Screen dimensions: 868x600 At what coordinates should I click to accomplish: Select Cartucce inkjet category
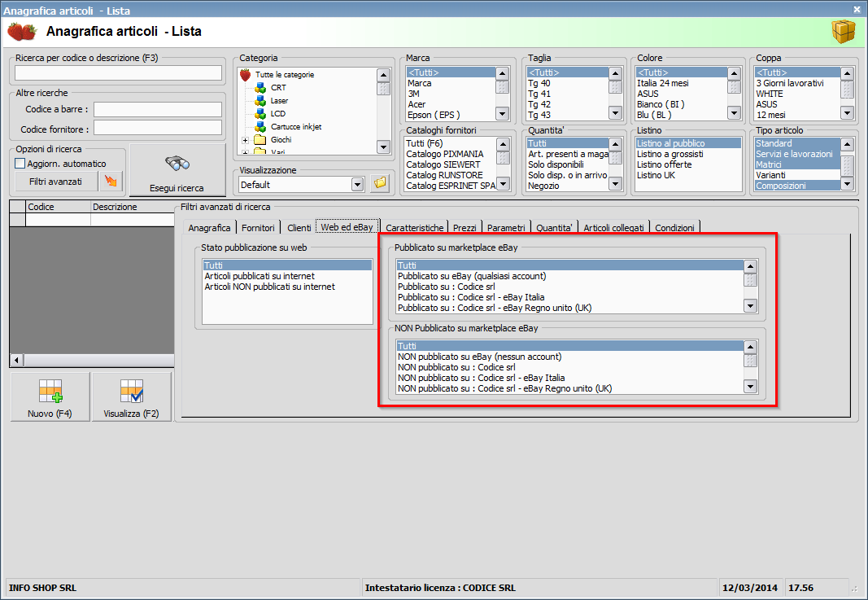(x=296, y=126)
